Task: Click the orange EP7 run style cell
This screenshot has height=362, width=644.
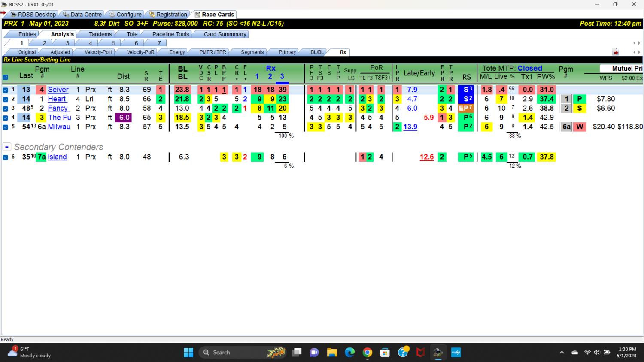Action: coord(466,109)
